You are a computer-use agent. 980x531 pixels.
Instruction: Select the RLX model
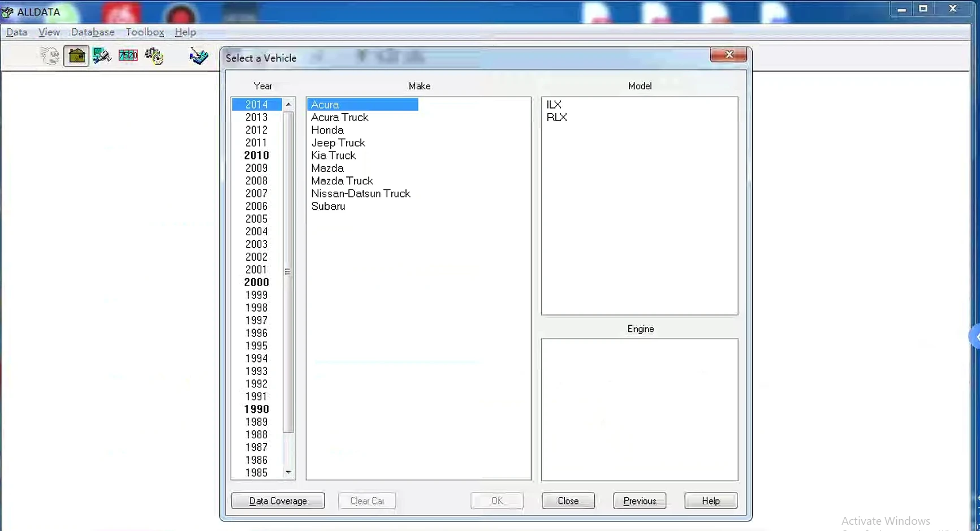(556, 118)
